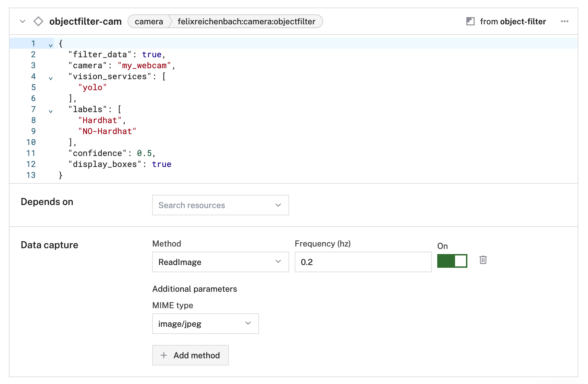Collapse the objectfilter-cam component card

tap(23, 21)
